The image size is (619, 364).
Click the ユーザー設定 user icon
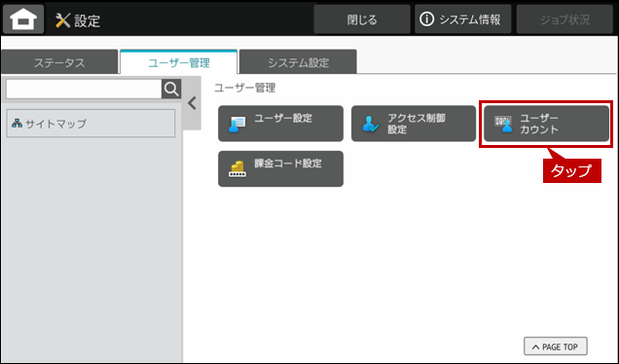pos(237,124)
